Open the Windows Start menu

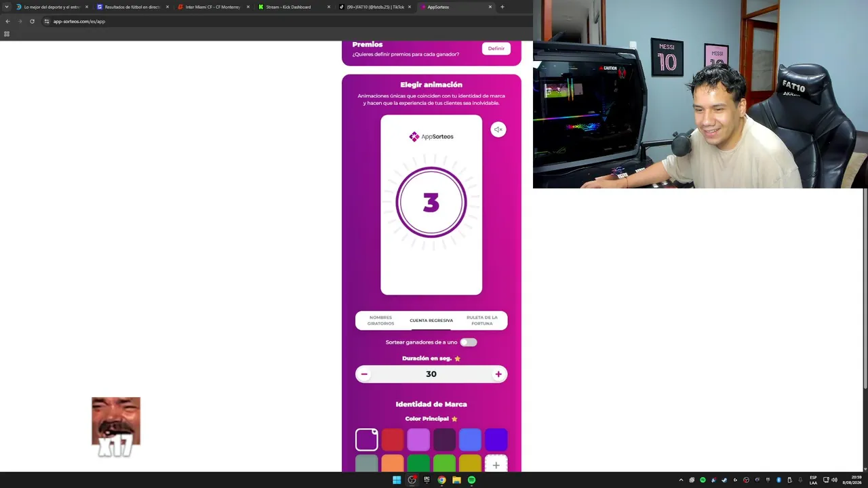397,480
